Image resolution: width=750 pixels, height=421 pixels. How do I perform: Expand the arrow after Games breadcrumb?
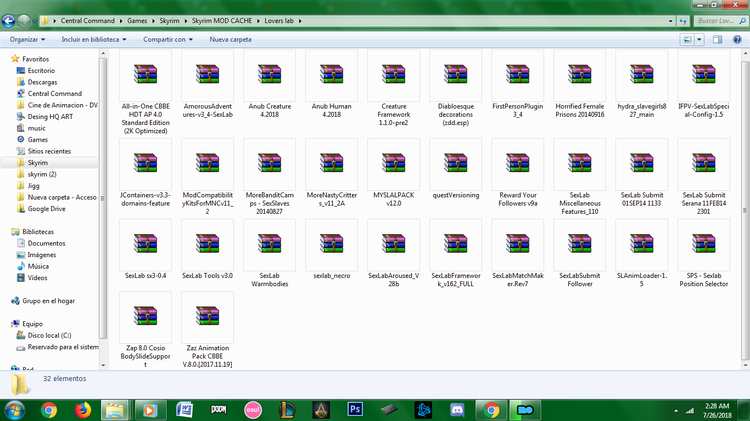click(154, 21)
